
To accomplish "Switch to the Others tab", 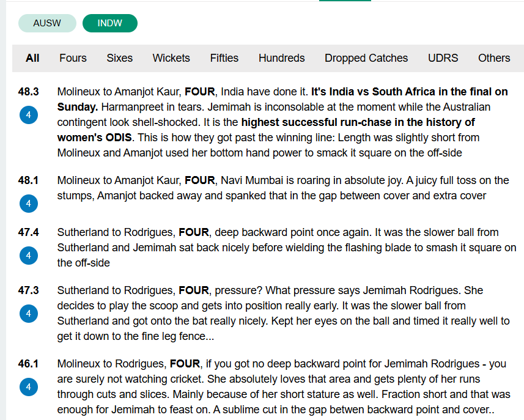I will 494,58.
